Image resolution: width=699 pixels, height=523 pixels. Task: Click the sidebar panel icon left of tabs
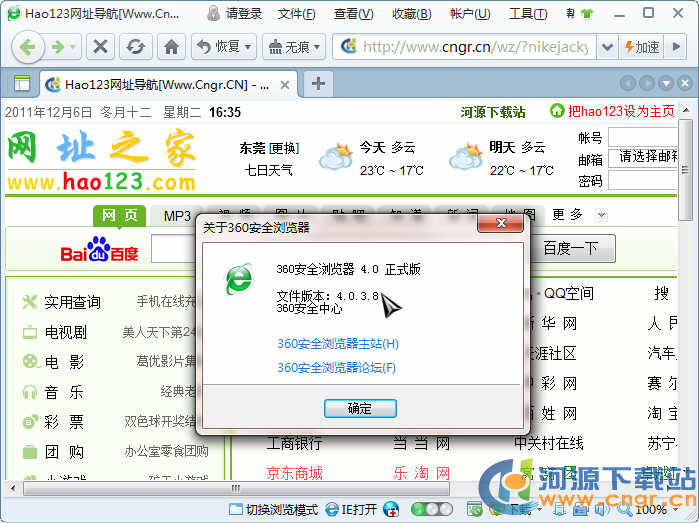click(22, 83)
